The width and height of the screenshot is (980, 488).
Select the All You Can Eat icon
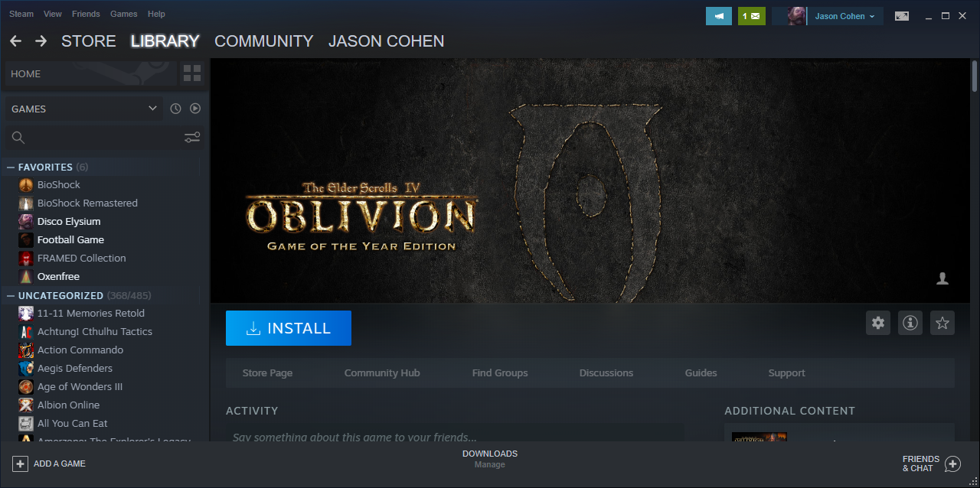(26, 424)
